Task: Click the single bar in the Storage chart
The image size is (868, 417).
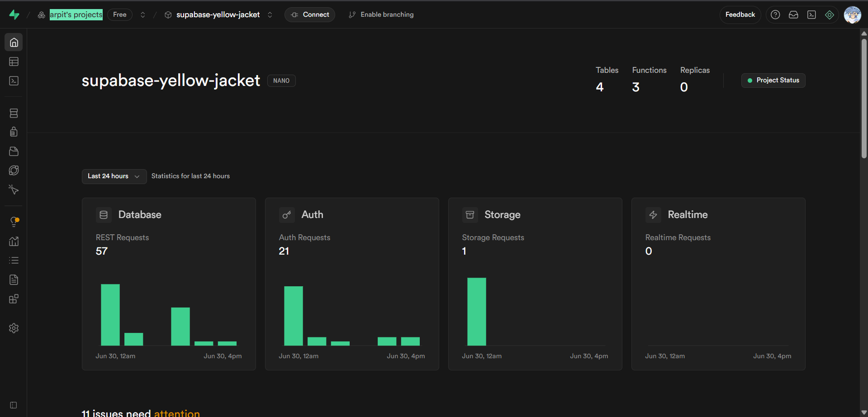Action: pos(477,312)
